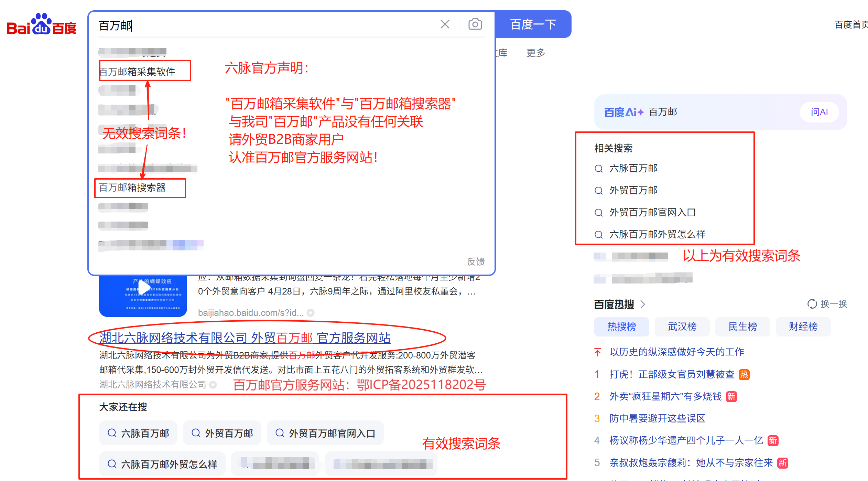Image resolution: width=868 pixels, height=481 pixels.
Task: Click 外贸百万邮官网入口 chip under 大家还在搜
Action: (x=325, y=433)
